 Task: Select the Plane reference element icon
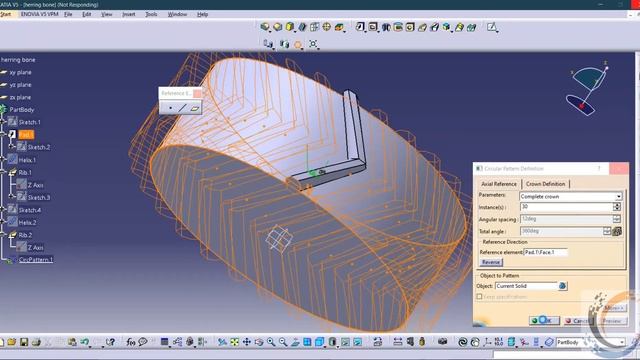pyautogui.click(x=195, y=108)
